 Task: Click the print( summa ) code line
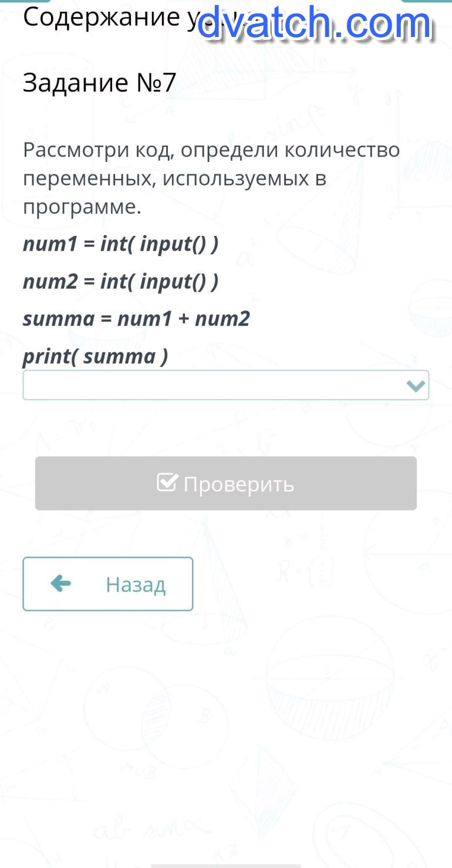tap(95, 356)
